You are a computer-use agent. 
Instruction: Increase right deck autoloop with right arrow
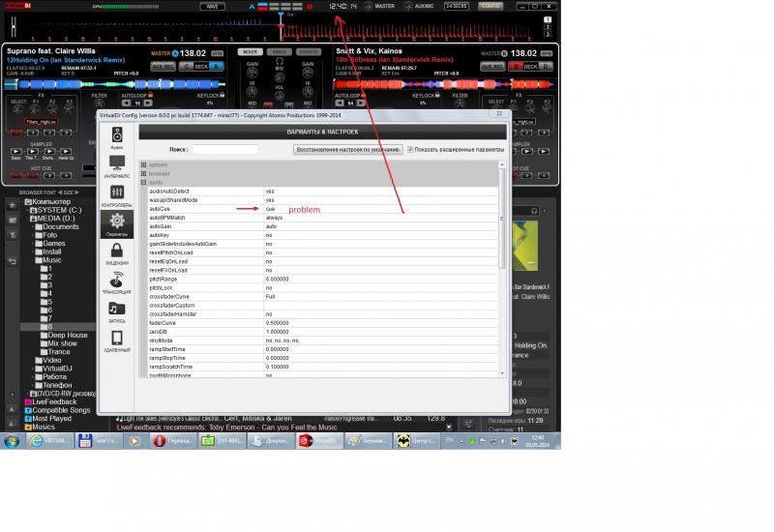pyautogui.click(x=361, y=103)
